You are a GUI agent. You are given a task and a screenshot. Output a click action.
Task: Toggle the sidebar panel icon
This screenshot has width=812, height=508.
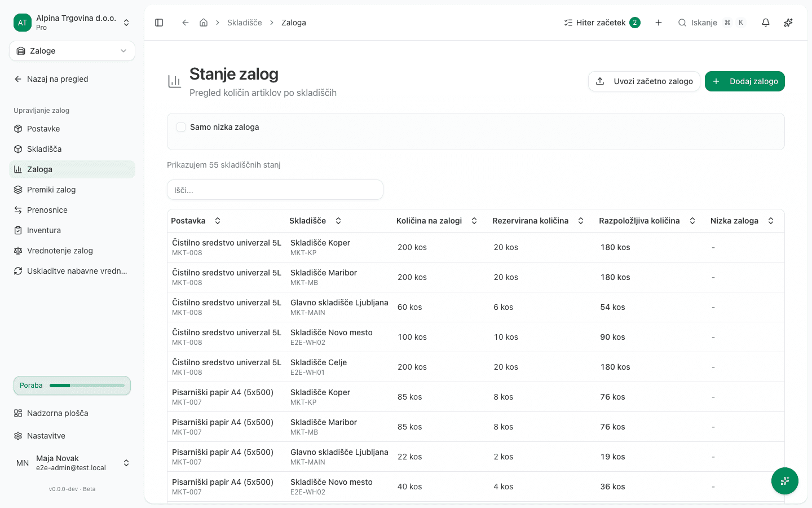point(159,23)
